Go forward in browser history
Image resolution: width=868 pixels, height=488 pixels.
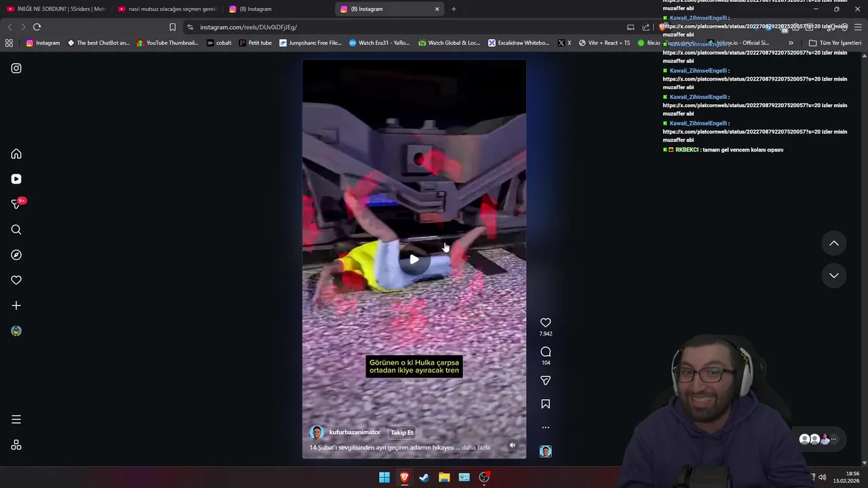22,27
